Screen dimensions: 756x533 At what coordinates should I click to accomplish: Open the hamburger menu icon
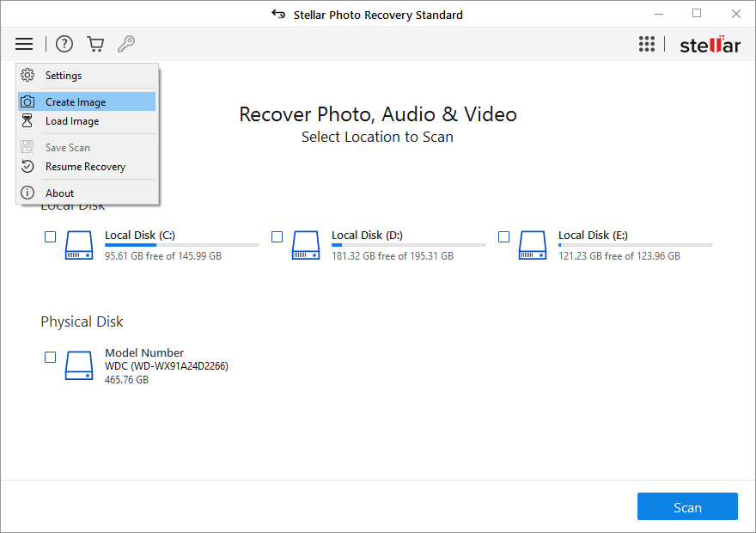tap(24, 44)
